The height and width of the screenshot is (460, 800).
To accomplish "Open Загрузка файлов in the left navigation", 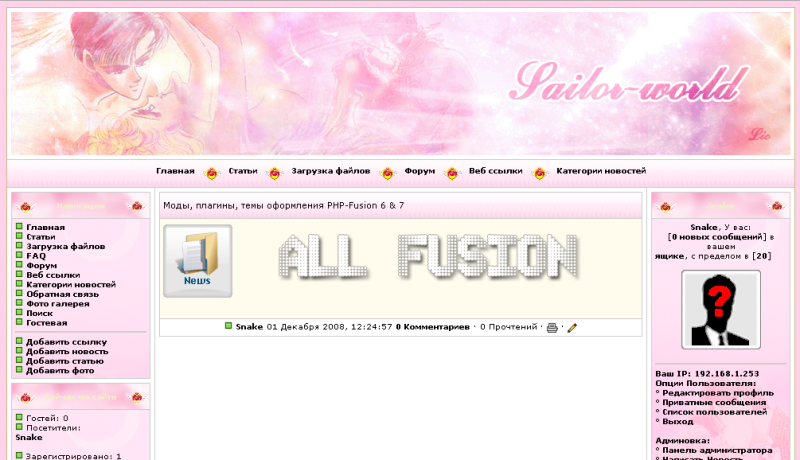I will point(65,246).
